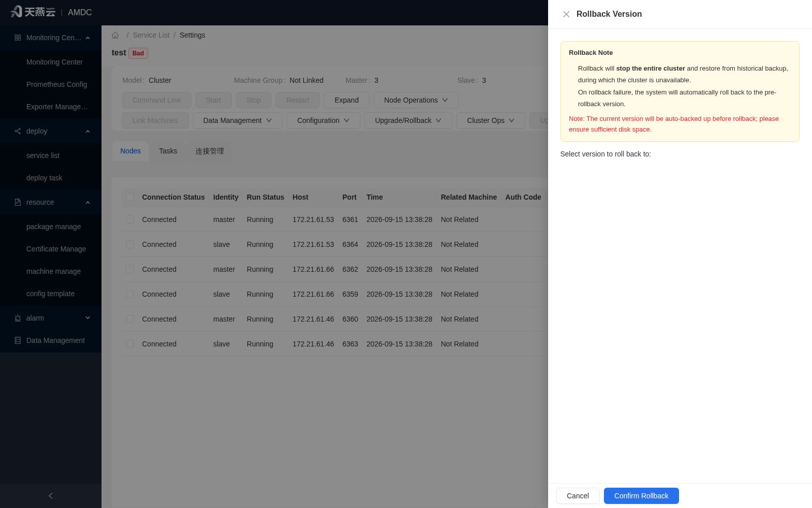Click the Restart button
This screenshot has height=508, width=812.
coord(297,100)
